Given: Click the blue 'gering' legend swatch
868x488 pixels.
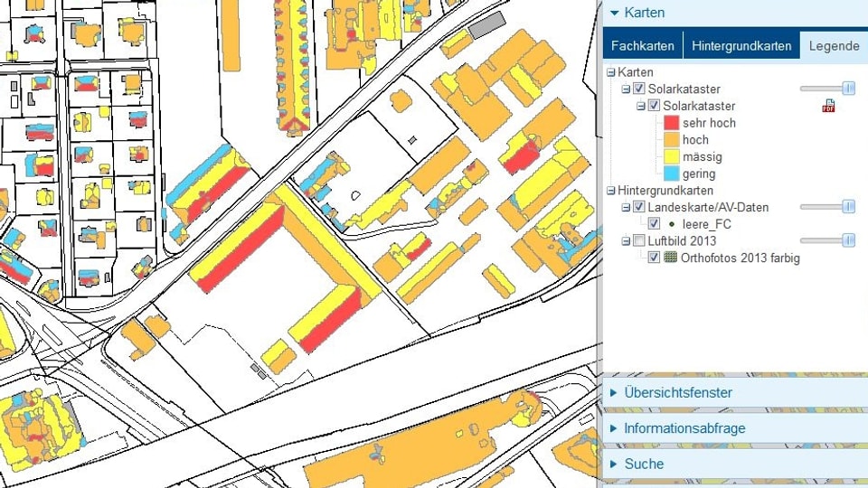Looking at the screenshot, I should (671, 174).
